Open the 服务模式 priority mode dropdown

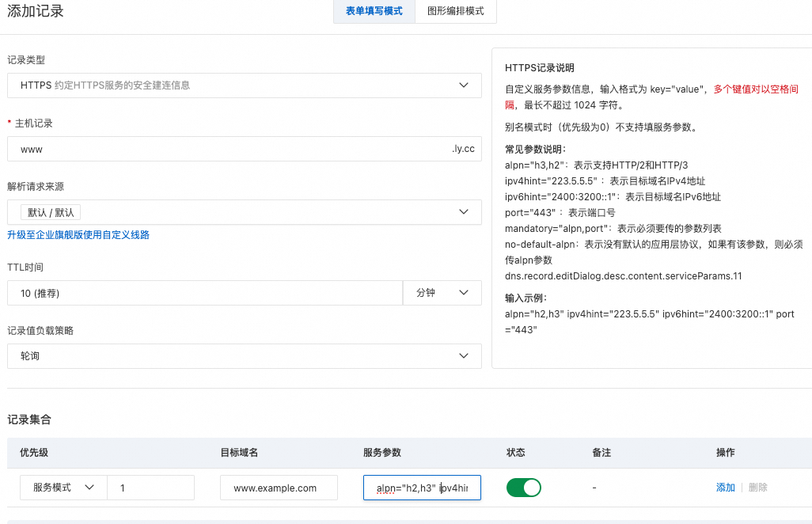(x=63, y=488)
